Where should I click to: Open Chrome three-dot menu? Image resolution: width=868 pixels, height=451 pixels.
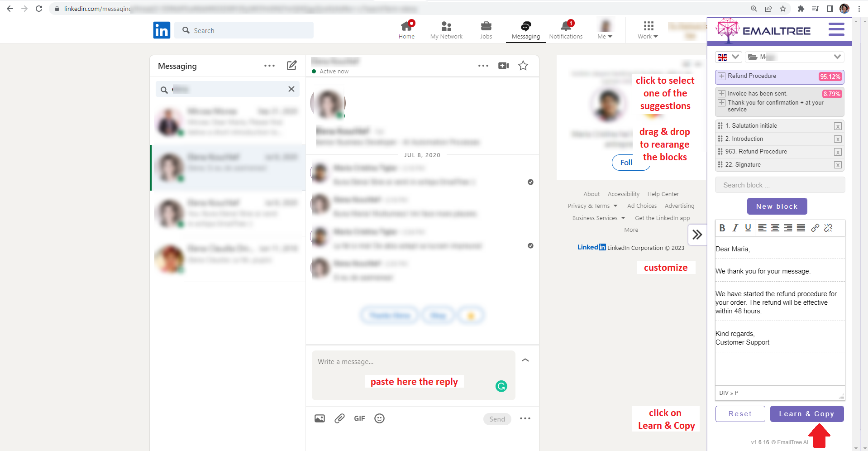click(859, 9)
